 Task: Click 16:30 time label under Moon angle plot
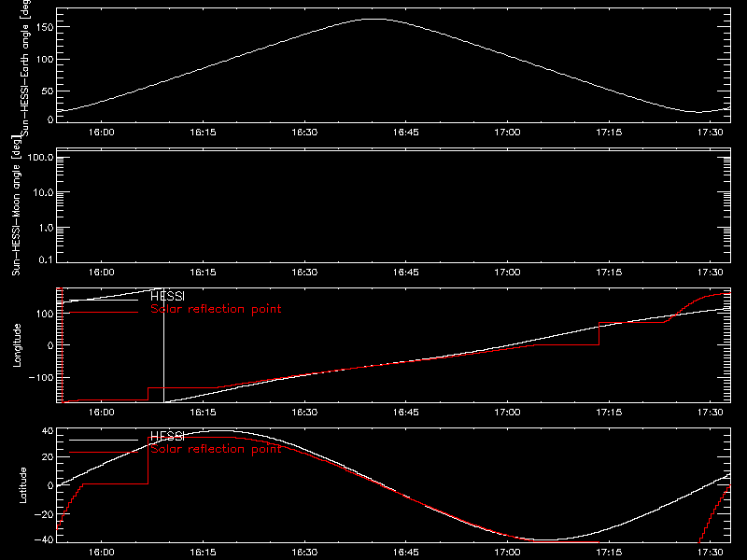(304, 273)
